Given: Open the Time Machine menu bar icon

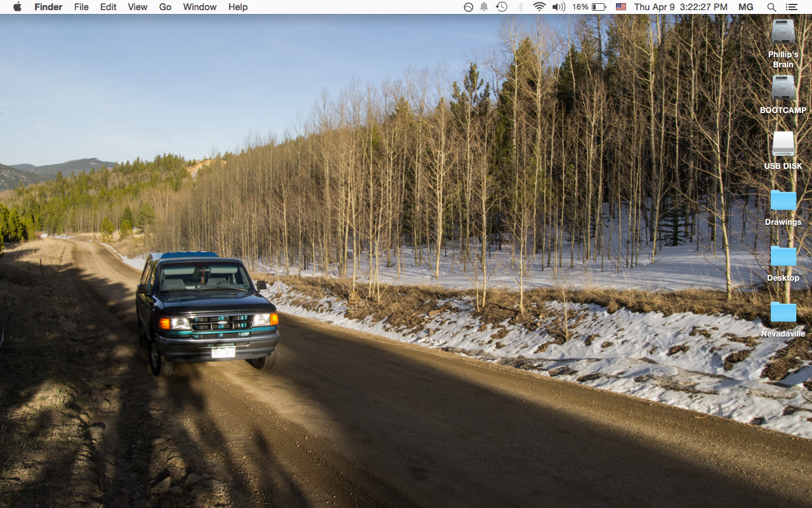Looking at the screenshot, I should 502,7.
